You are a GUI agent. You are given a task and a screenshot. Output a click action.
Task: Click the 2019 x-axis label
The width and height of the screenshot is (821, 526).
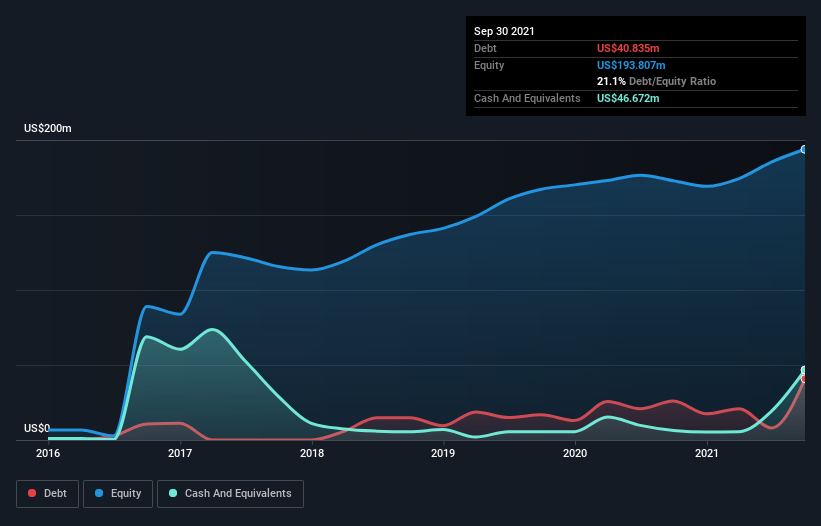pos(443,453)
